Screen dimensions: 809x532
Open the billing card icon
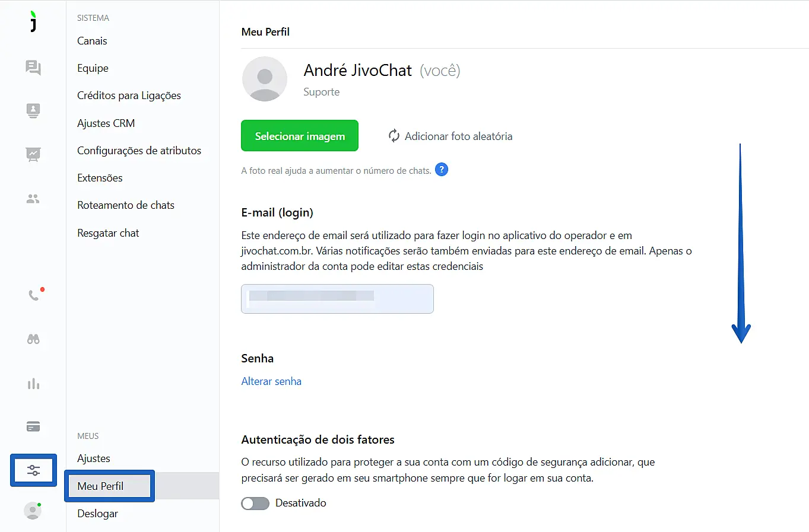(x=33, y=427)
